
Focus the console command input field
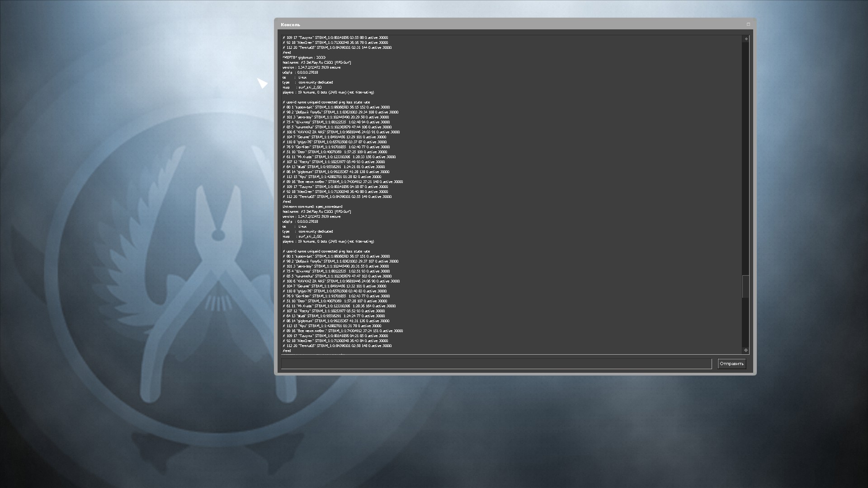pos(496,364)
